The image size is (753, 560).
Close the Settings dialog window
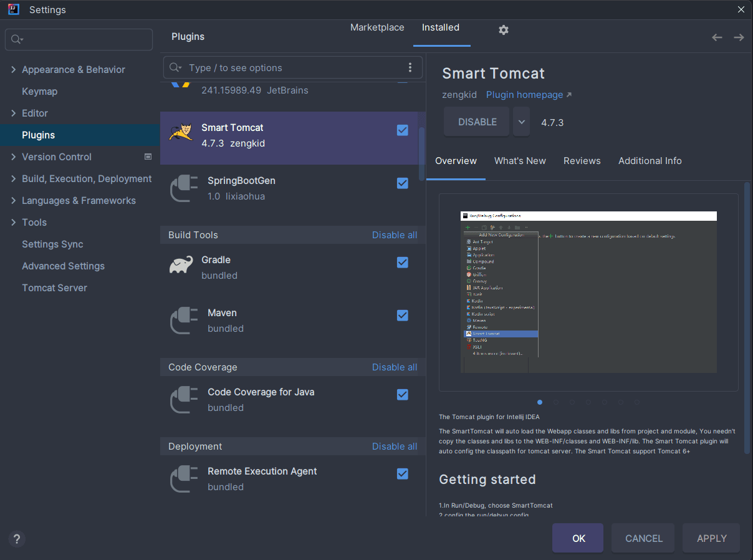(x=741, y=9)
